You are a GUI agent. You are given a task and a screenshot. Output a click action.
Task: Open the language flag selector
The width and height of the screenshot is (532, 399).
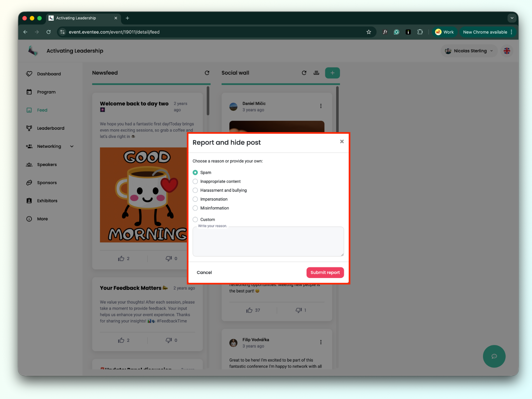point(507,51)
